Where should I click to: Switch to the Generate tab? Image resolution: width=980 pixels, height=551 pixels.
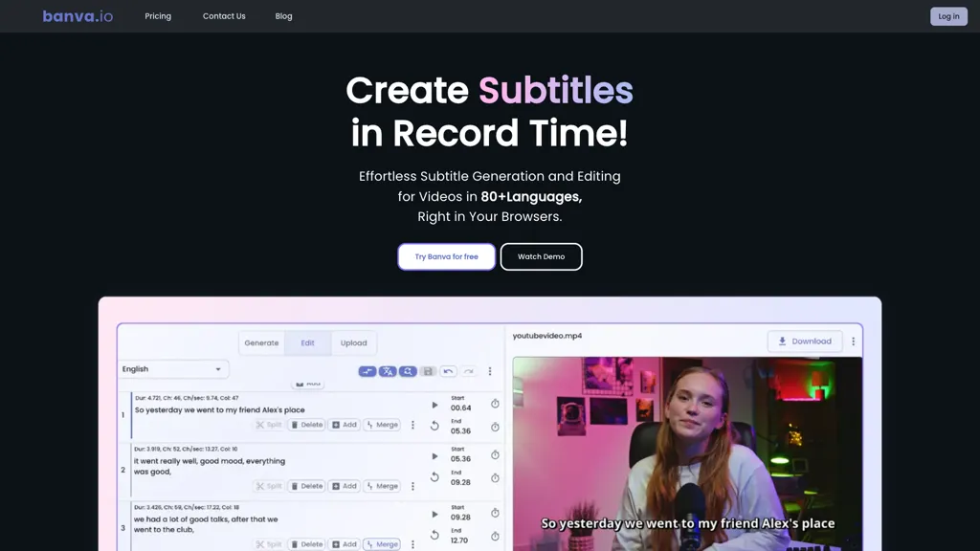pyautogui.click(x=261, y=342)
